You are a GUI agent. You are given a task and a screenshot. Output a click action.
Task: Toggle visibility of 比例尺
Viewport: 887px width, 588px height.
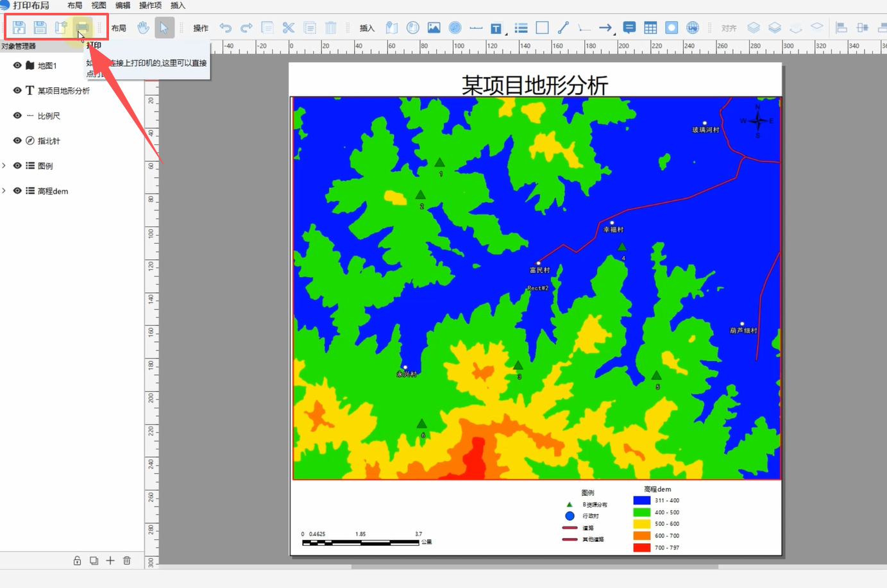point(17,115)
